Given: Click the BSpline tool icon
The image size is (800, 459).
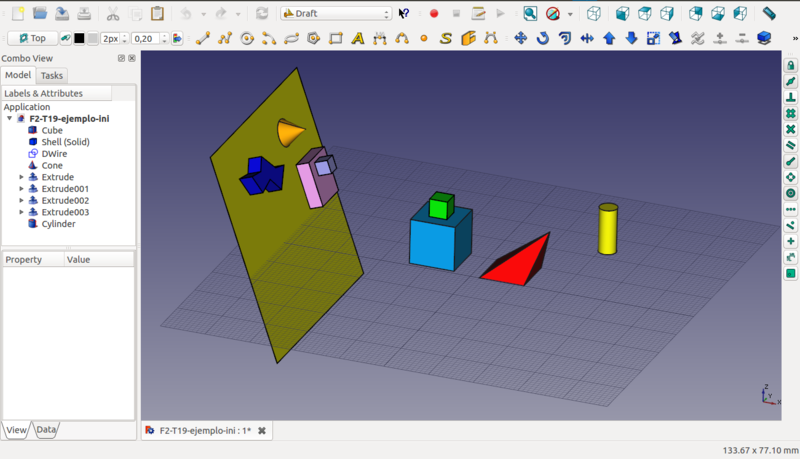Looking at the screenshot, I should point(445,39).
